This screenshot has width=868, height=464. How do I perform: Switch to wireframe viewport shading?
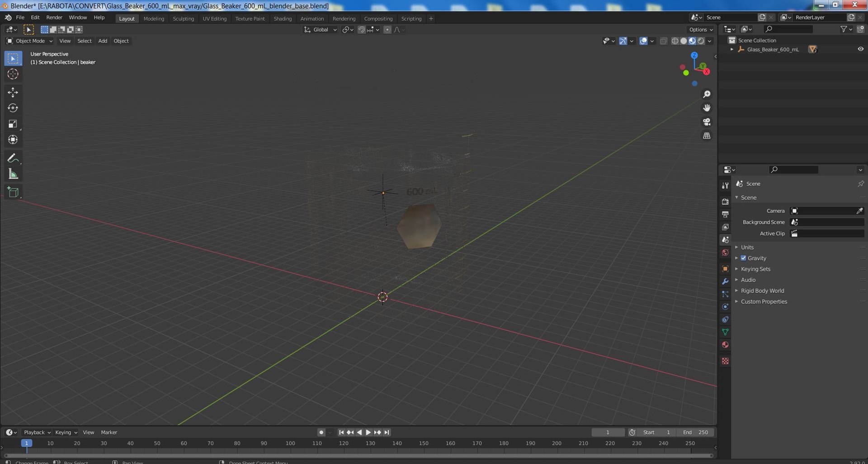click(675, 41)
